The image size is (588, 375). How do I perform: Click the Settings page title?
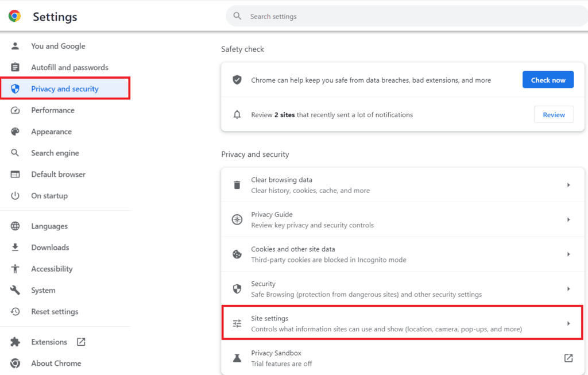point(55,17)
